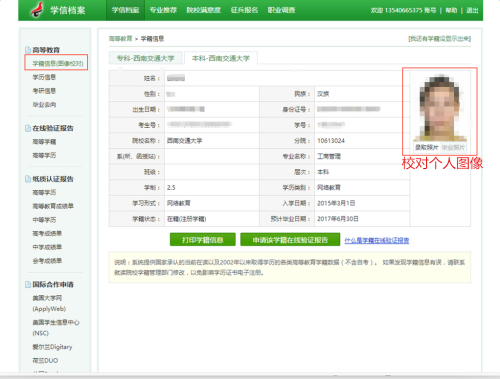
Task: Open 学历信息 in the sidebar
Action: [44, 77]
